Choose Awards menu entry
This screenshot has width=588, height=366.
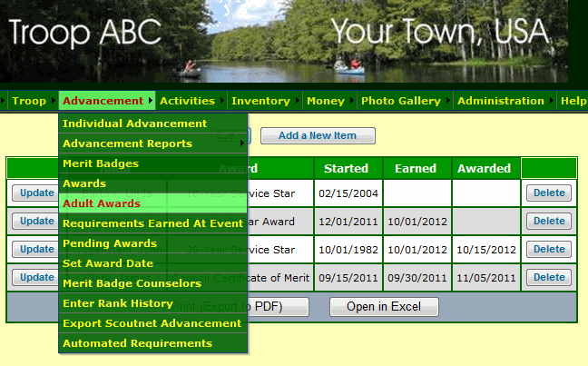coord(153,183)
